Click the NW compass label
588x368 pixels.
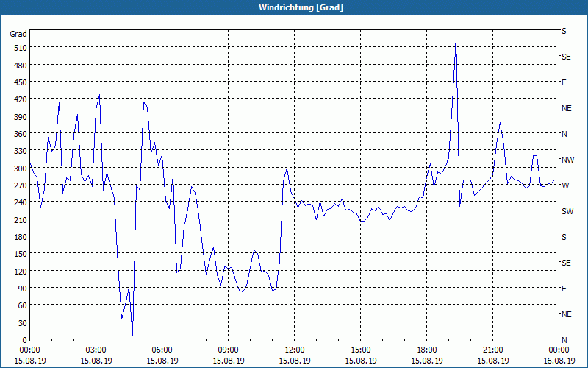coord(567,160)
